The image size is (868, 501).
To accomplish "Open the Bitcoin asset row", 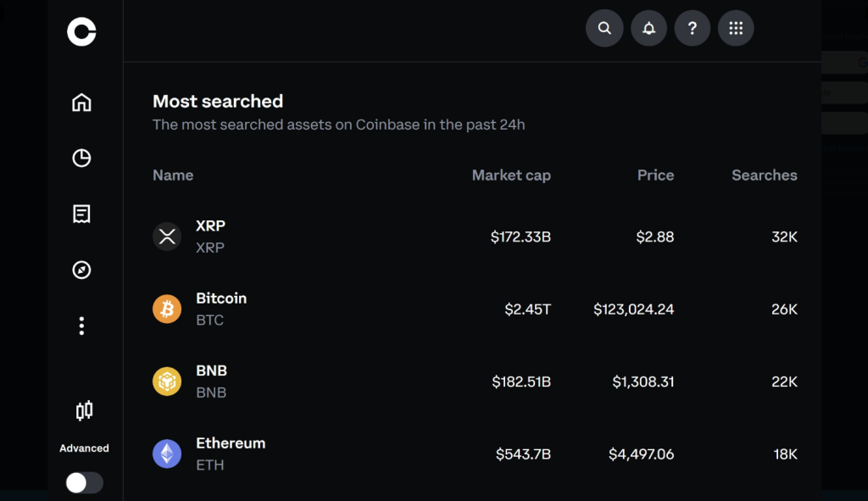I will tap(220, 309).
